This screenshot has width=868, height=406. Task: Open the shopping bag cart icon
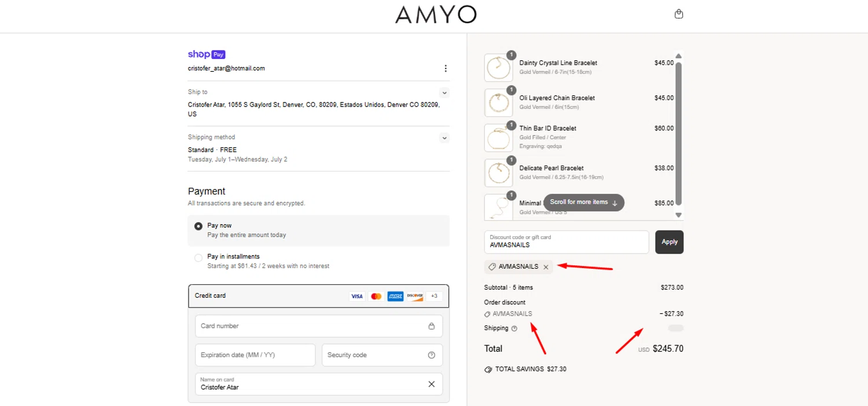(x=679, y=14)
